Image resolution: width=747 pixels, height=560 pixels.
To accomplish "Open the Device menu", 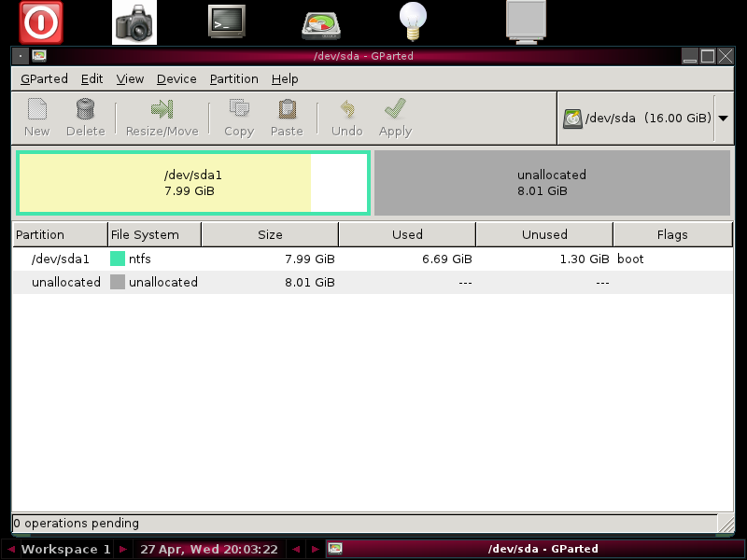I will (x=176, y=79).
